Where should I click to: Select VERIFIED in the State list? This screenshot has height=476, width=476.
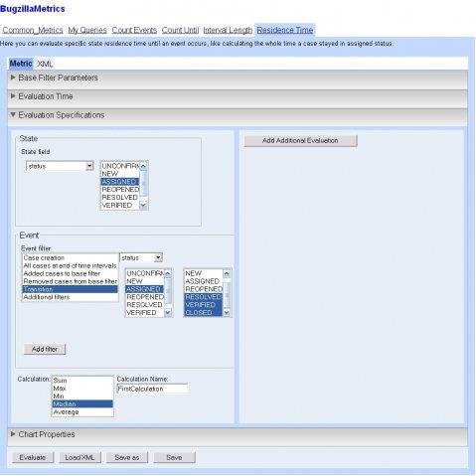click(x=120, y=206)
